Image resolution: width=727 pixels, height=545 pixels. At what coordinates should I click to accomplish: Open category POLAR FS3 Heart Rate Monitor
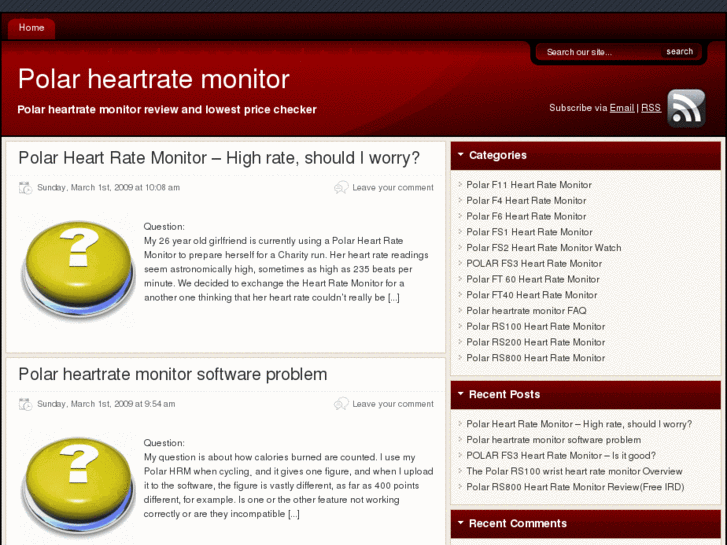534,264
